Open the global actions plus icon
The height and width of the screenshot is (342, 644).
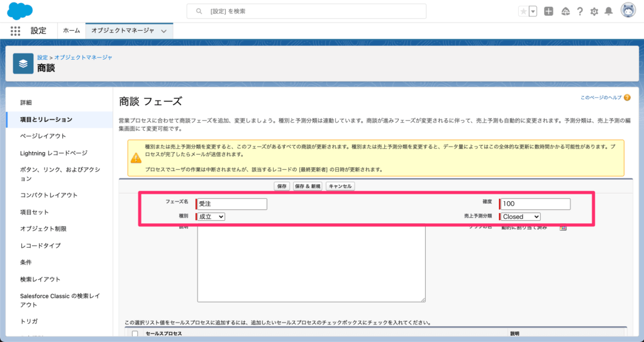[548, 11]
